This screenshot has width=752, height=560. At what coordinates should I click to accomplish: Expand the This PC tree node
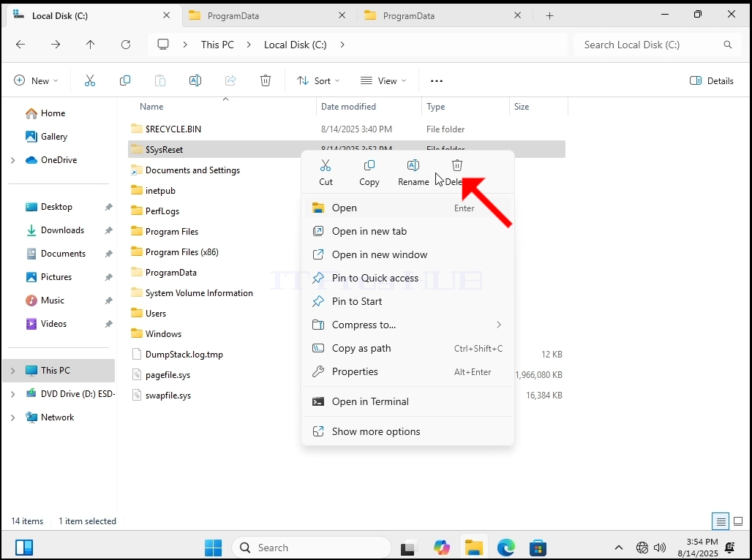point(13,371)
